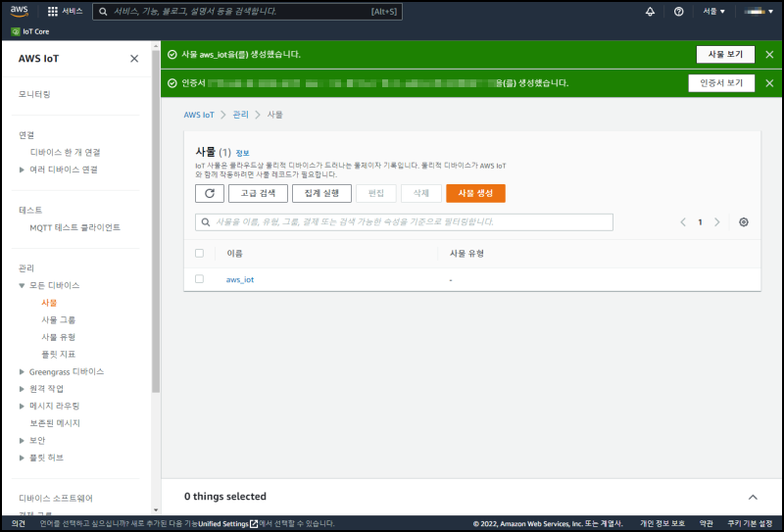Open the region dropdown 서울
The image size is (784, 532).
[713, 11]
